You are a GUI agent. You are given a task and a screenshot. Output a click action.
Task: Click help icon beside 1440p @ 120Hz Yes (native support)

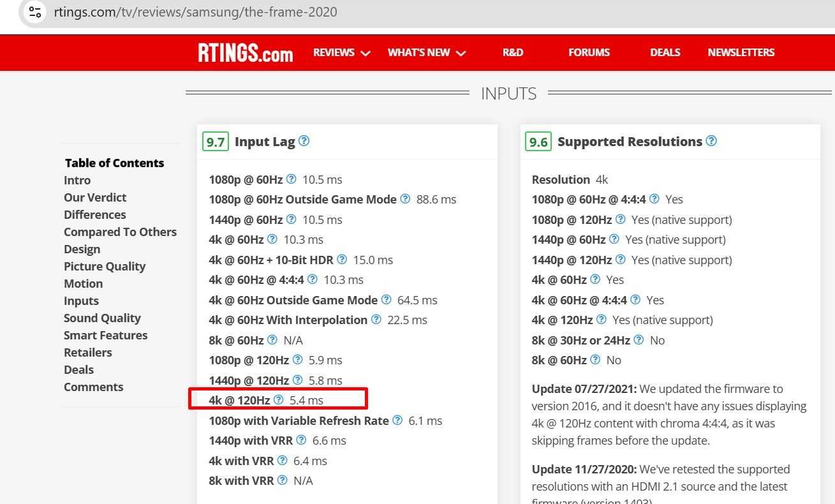point(620,260)
